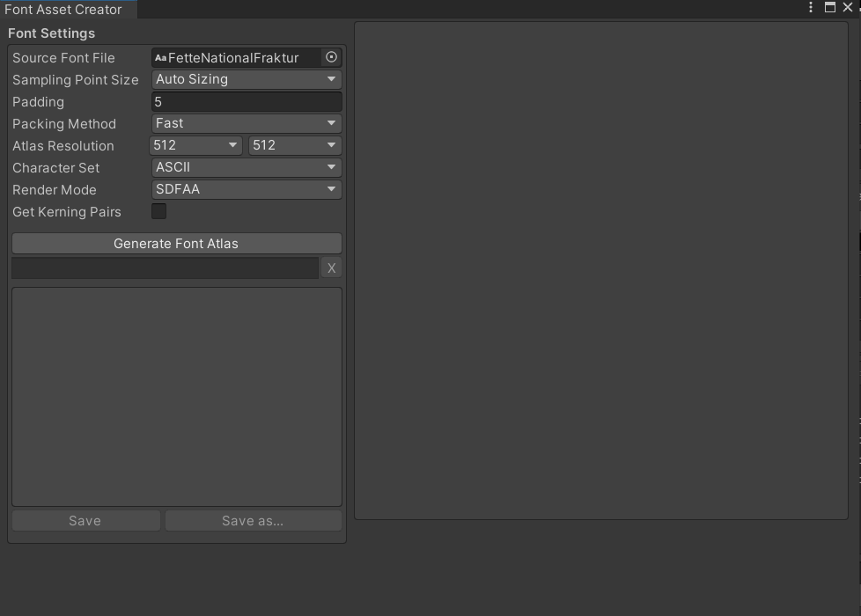Open the Packing Method dropdown
Image resolution: width=861 pixels, height=616 pixels.
click(247, 123)
